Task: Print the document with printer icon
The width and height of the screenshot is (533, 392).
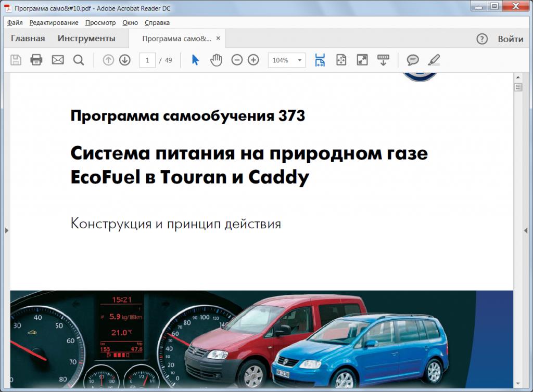Action: point(36,60)
